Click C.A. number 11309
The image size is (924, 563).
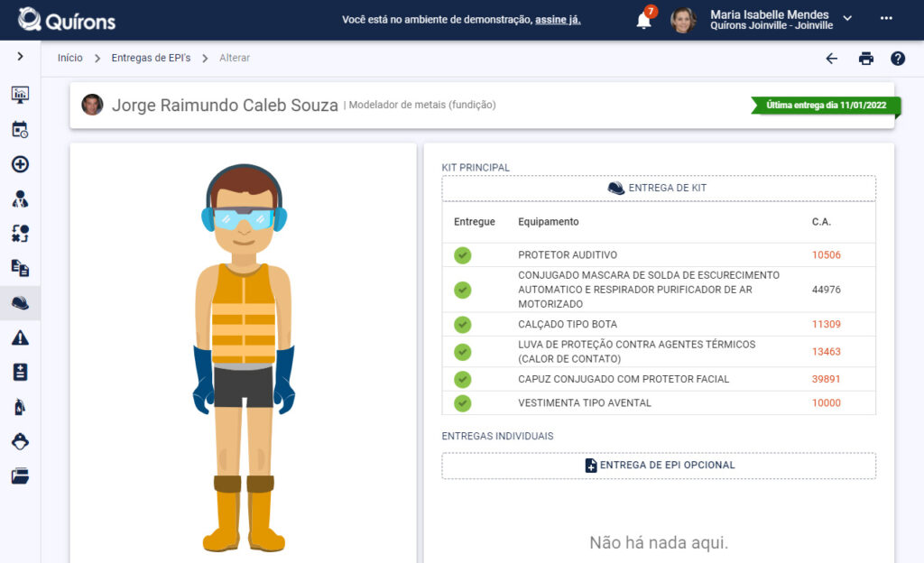tap(827, 325)
